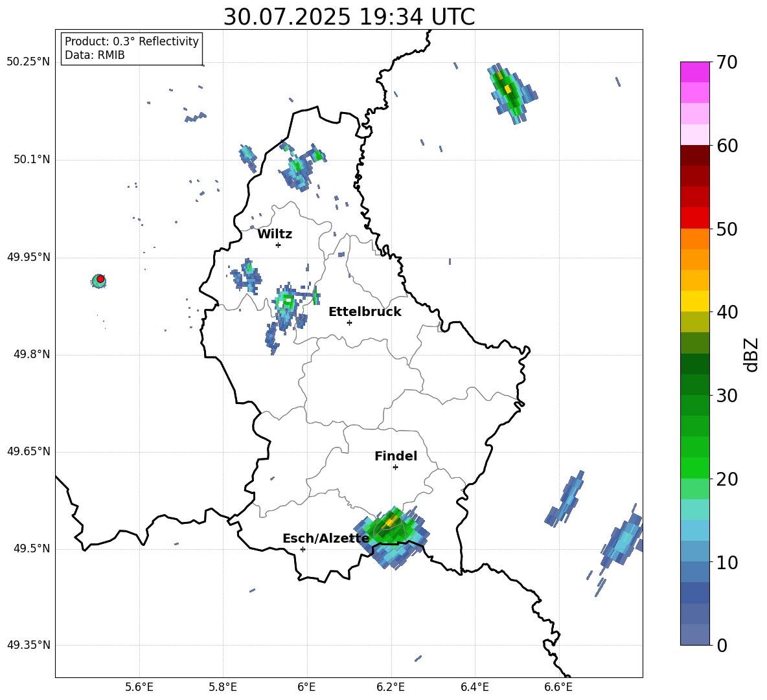Click the colorbar tick value 0
767x700 pixels.
(x=721, y=646)
